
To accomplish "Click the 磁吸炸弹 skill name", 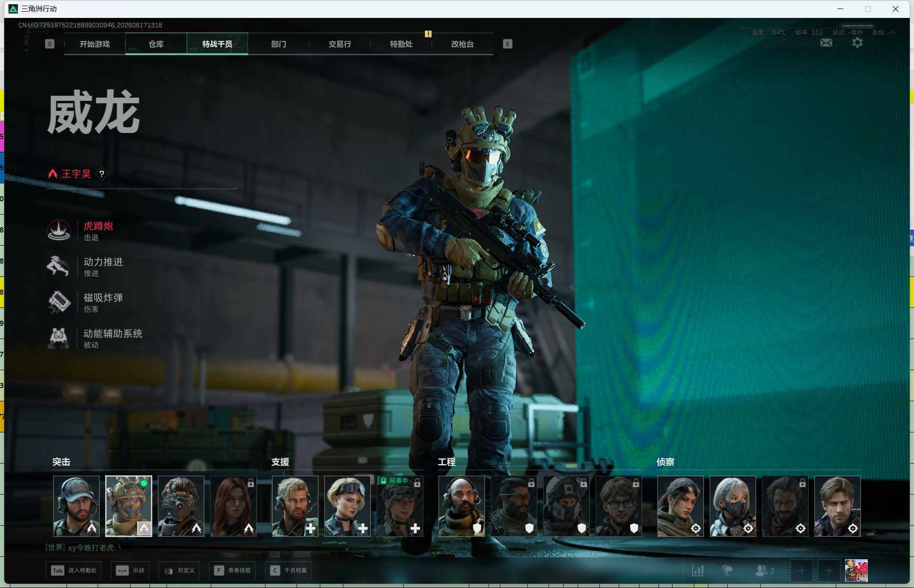I will click(x=103, y=298).
